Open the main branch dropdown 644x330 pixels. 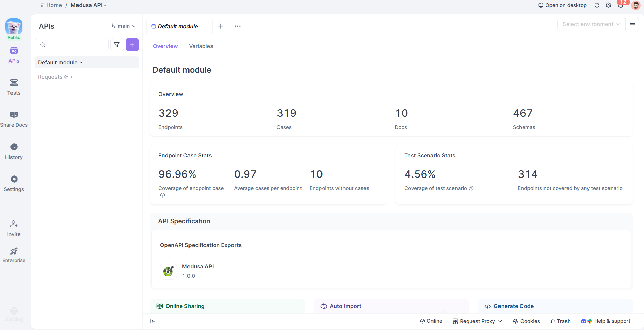(x=124, y=26)
